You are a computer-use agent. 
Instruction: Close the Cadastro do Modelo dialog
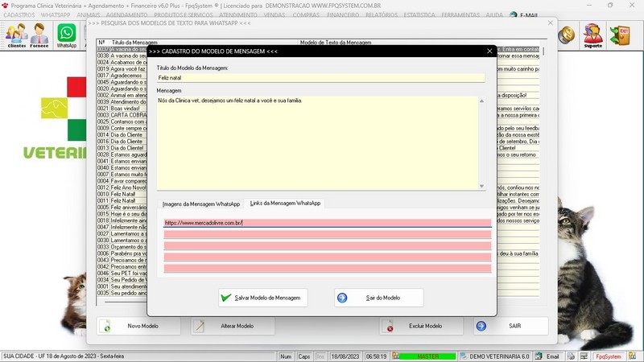coord(489,51)
